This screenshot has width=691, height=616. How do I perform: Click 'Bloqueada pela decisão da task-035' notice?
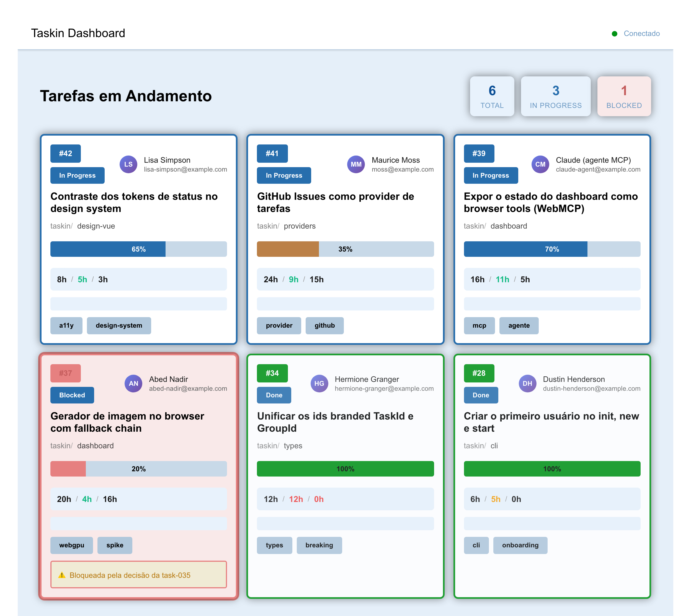138,575
